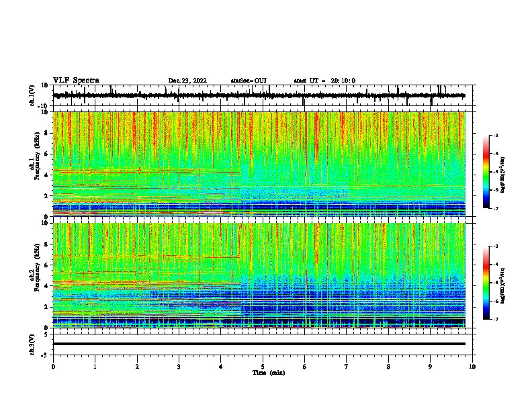
Task: Click the "-3" label on ch.1 colorbar
Action: (x=496, y=136)
